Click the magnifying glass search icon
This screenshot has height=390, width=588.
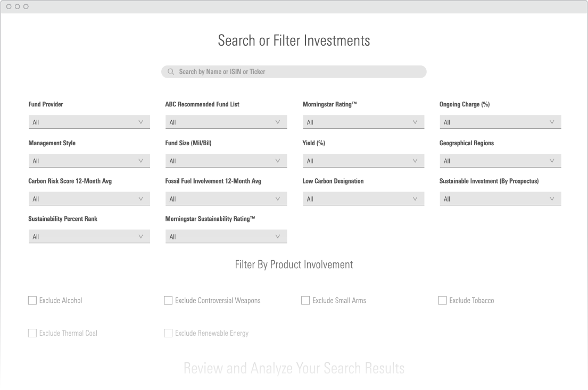point(171,72)
